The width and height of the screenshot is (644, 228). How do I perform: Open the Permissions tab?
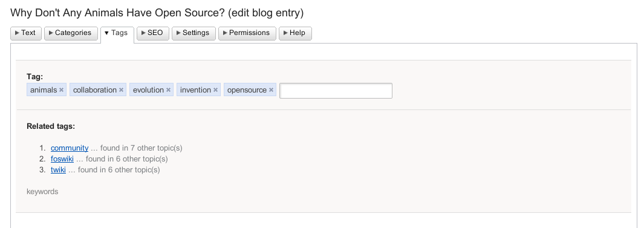(247, 33)
